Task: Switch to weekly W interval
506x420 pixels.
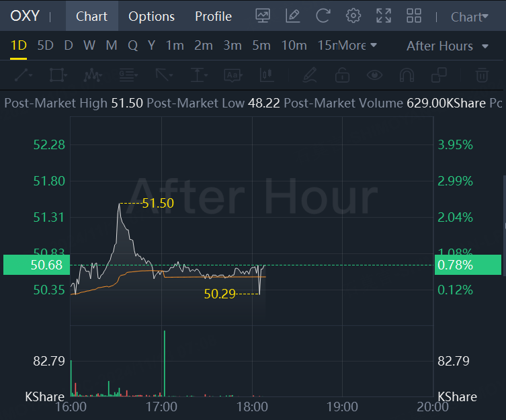Action: click(89, 46)
